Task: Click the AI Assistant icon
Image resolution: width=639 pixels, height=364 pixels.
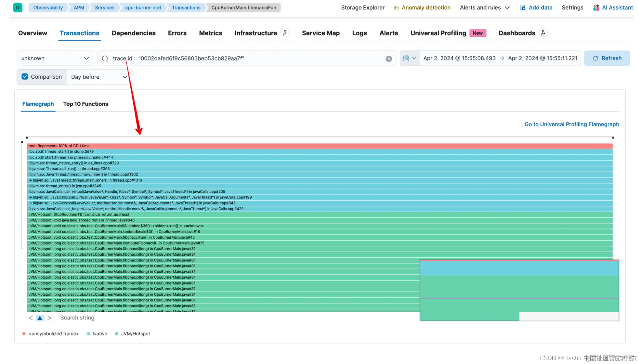Action: pyautogui.click(x=596, y=8)
